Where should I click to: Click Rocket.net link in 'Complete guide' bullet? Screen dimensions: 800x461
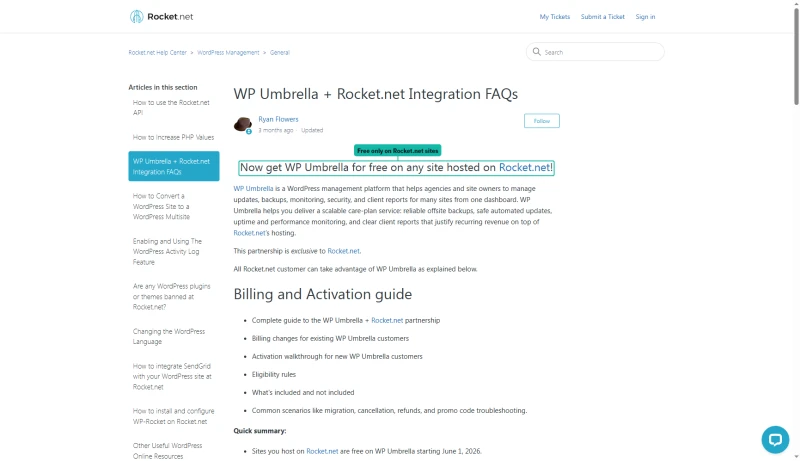coord(387,320)
